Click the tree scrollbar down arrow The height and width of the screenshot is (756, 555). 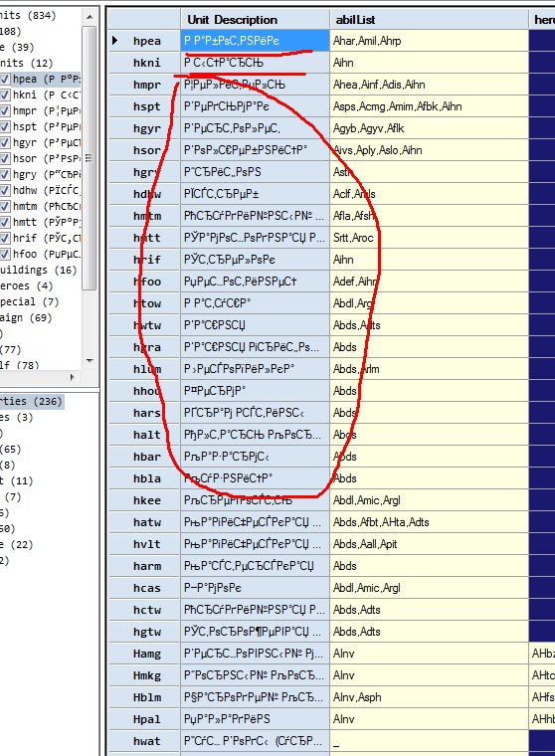(90, 361)
